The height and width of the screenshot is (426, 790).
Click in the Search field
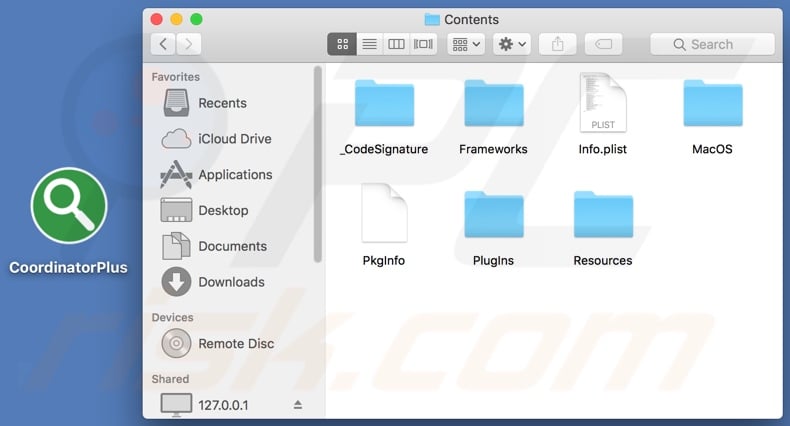712,44
